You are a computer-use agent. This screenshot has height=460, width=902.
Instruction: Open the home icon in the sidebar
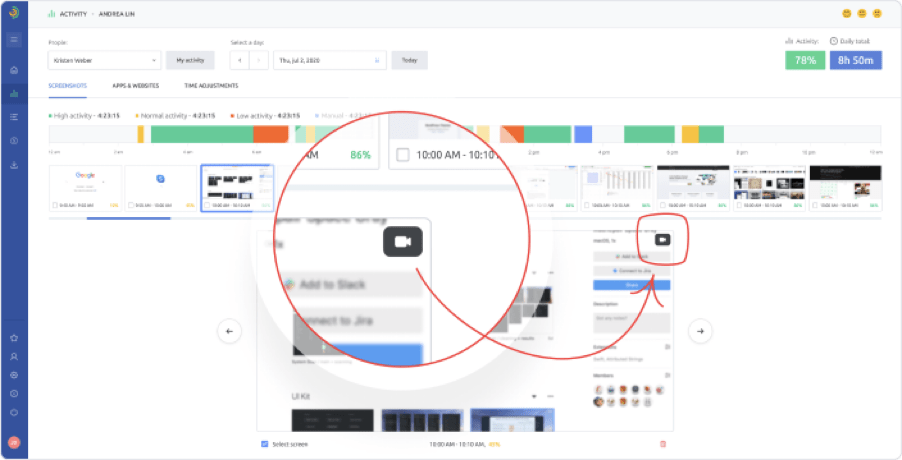click(14, 70)
